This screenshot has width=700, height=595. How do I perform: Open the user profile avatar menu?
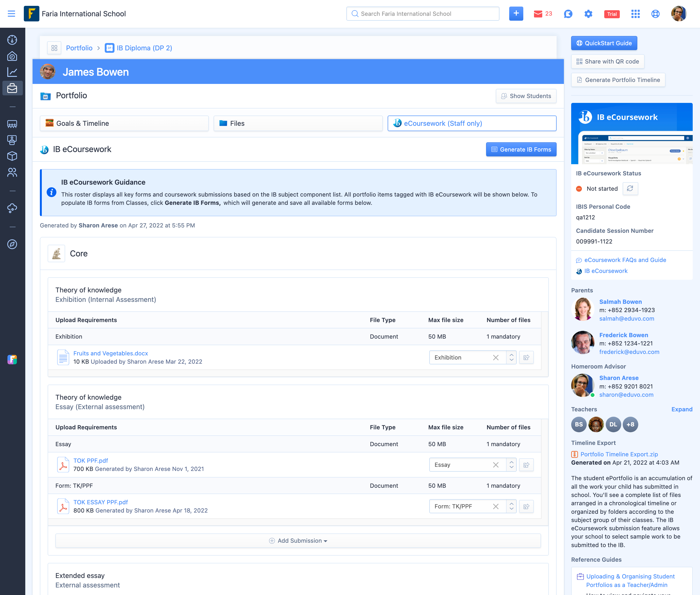click(x=678, y=14)
